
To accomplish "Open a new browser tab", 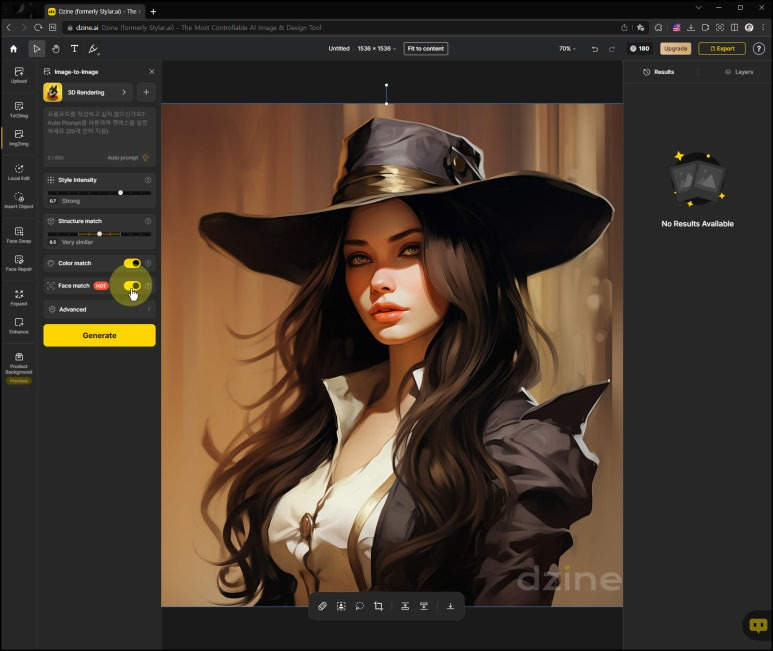I will coord(153,11).
